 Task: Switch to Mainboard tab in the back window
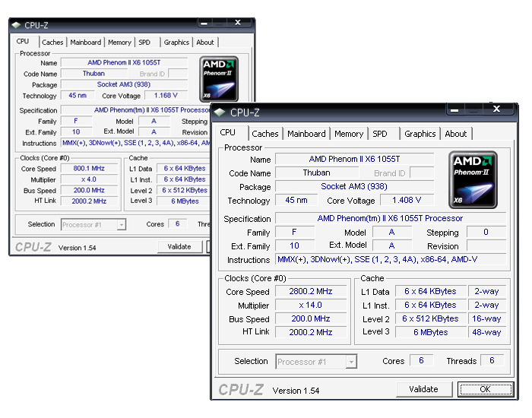[x=85, y=43]
